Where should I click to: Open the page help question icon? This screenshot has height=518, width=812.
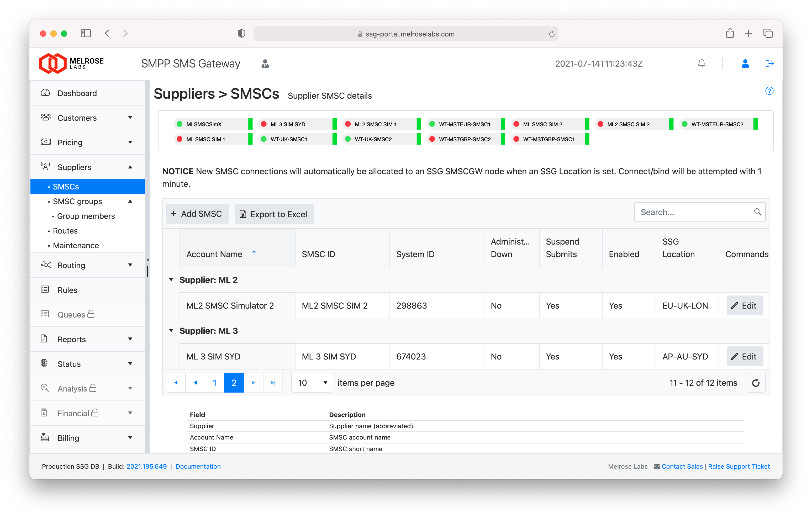click(769, 91)
